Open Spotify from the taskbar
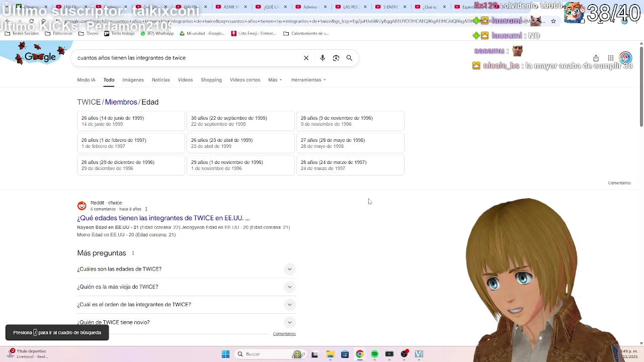 tap(374, 354)
